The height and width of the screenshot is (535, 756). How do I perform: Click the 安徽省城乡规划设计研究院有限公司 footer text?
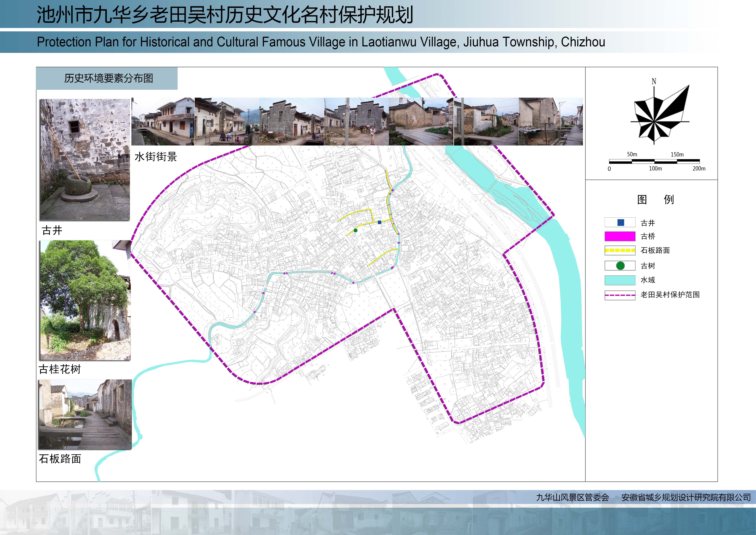(686, 497)
